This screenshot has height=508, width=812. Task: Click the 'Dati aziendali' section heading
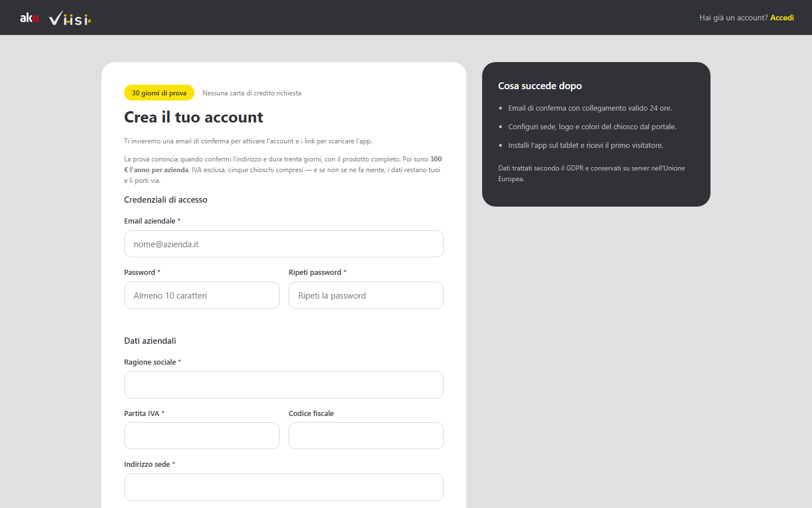(x=150, y=341)
